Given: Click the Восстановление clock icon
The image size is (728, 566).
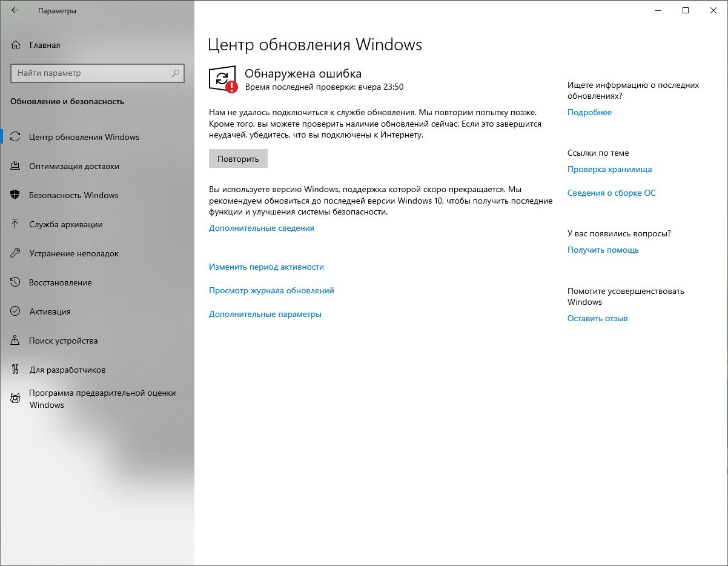Looking at the screenshot, I should coord(16,282).
